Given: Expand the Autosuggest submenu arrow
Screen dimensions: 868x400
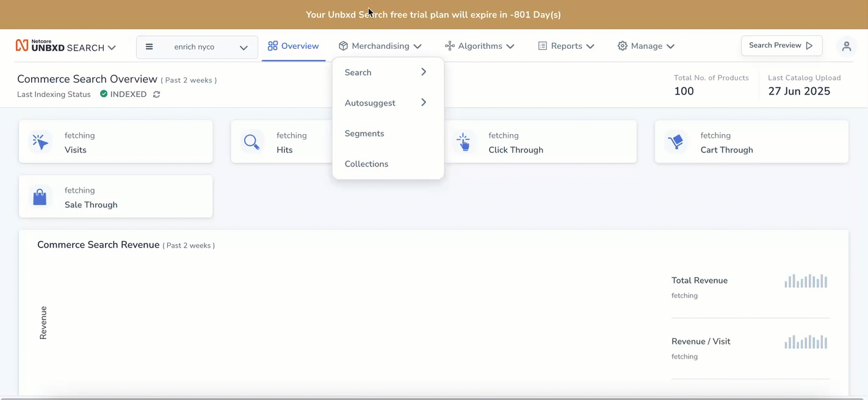Looking at the screenshot, I should point(424,102).
